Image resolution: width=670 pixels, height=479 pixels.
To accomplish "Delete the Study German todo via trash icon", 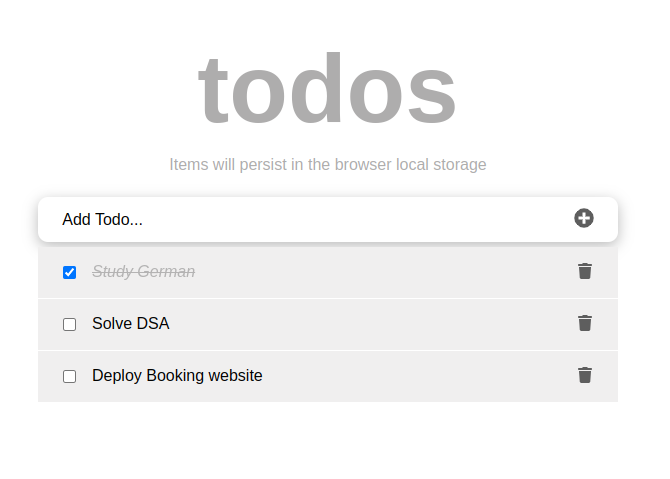I will [x=585, y=271].
